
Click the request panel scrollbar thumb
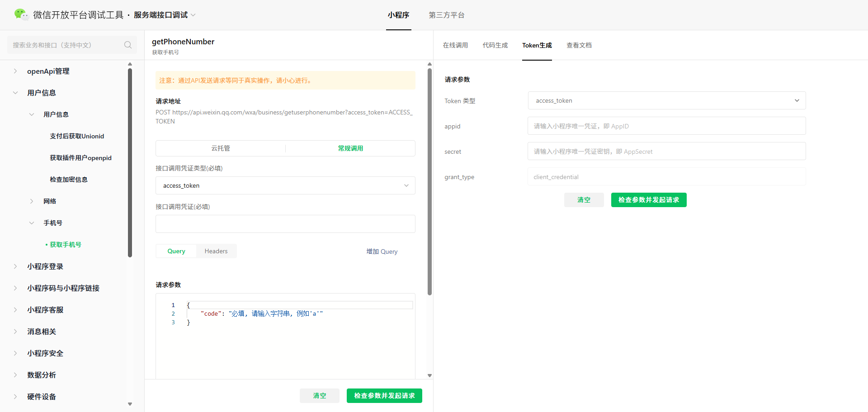pos(429,181)
